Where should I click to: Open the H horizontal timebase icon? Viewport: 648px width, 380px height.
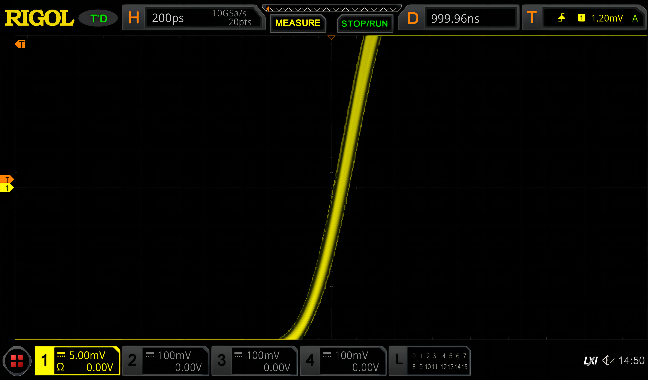(x=133, y=18)
